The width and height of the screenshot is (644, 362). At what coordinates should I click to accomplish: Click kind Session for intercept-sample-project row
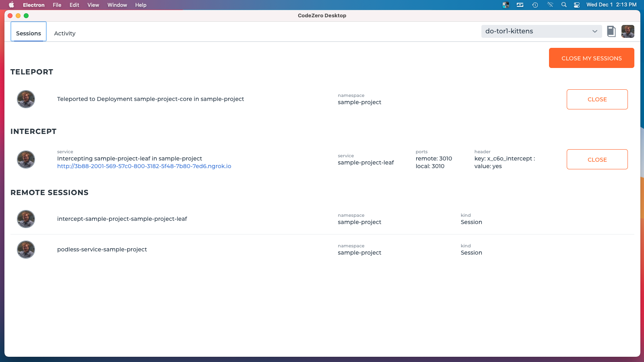(x=471, y=222)
